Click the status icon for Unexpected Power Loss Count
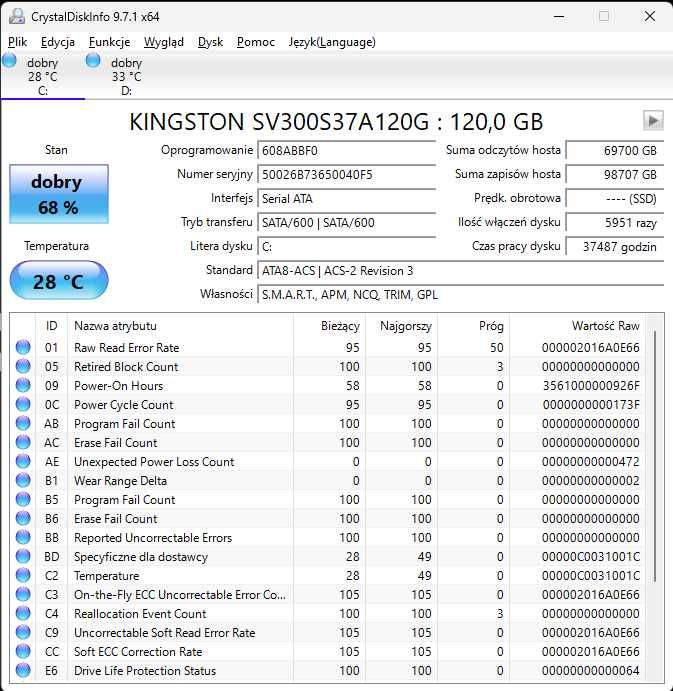 23,461
